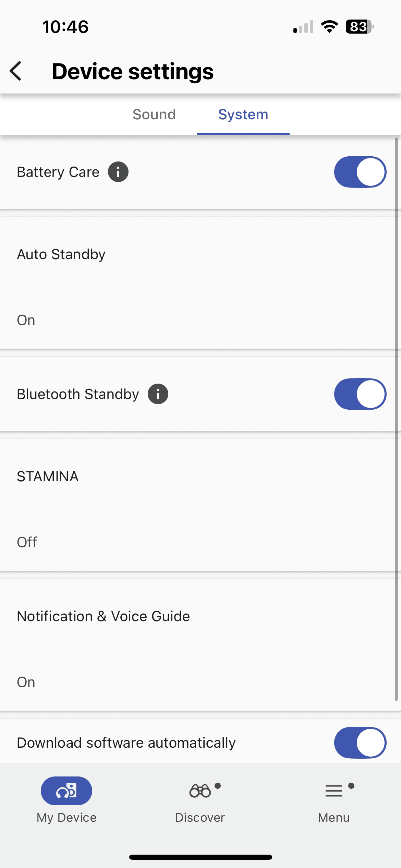Disable the Battery Care toggle
401x868 pixels.
click(360, 172)
